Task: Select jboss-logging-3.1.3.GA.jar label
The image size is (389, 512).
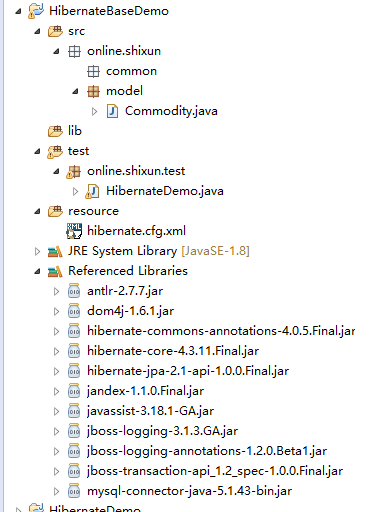Action: pyautogui.click(x=162, y=431)
